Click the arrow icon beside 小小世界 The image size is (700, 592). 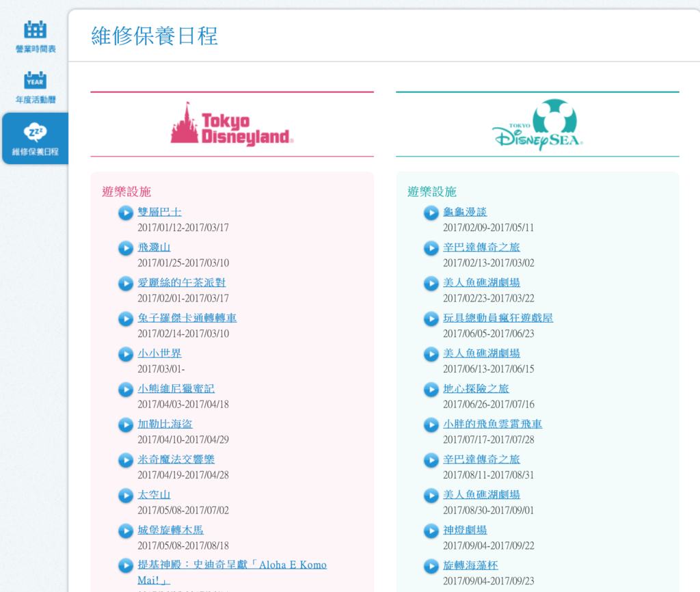click(126, 354)
